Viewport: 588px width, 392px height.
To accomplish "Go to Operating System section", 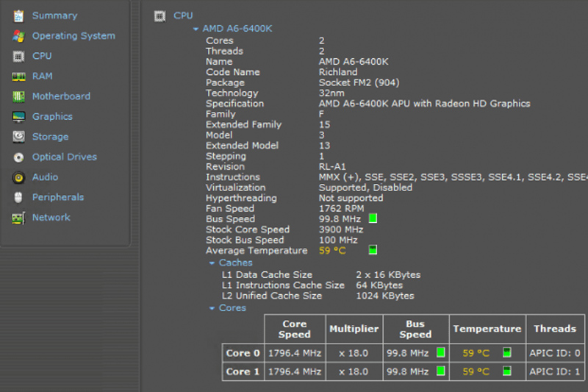I will click(73, 36).
